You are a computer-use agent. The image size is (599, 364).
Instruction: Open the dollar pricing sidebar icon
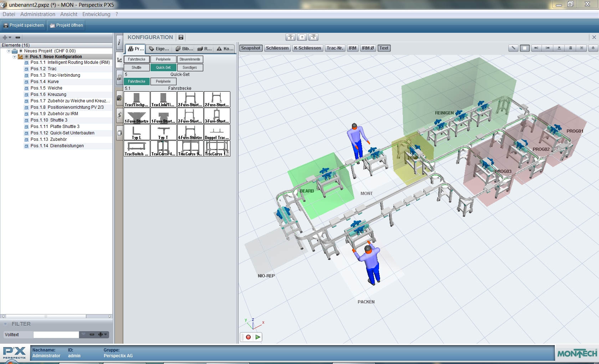119,115
